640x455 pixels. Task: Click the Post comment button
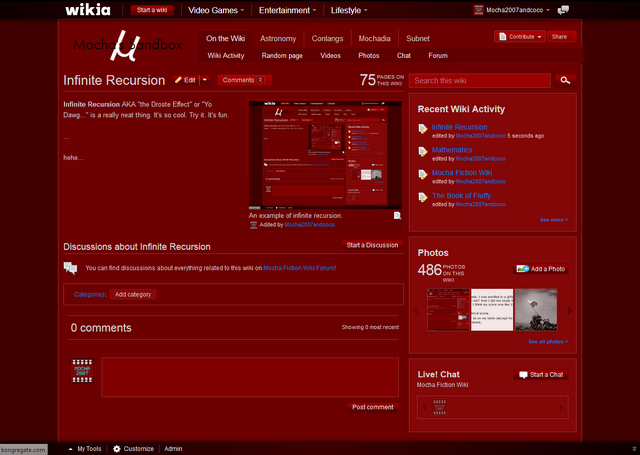click(x=373, y=407)
